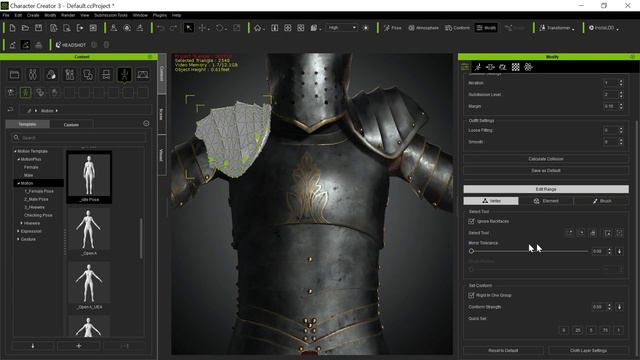Select the running figure tab in Modify panel
This screenshot has width=640, height=360.
tap(478, 67)
